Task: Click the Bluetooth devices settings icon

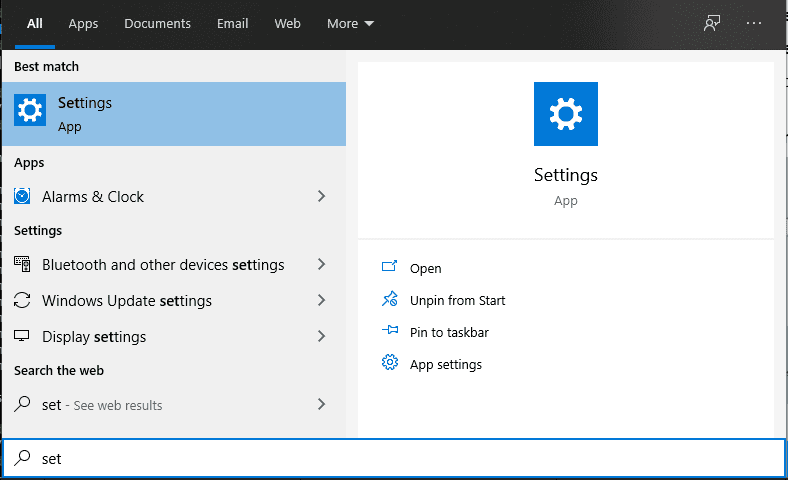Action: point(22,264)
